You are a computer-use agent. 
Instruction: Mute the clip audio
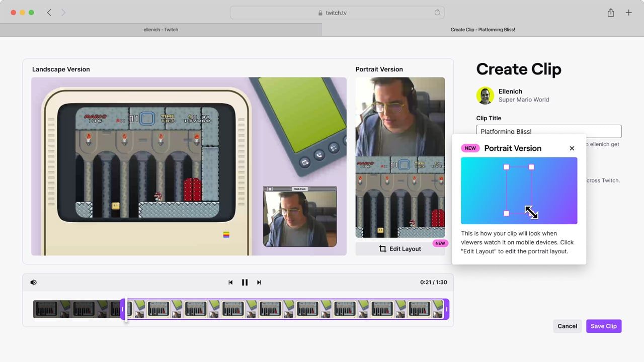pos(33,282)
